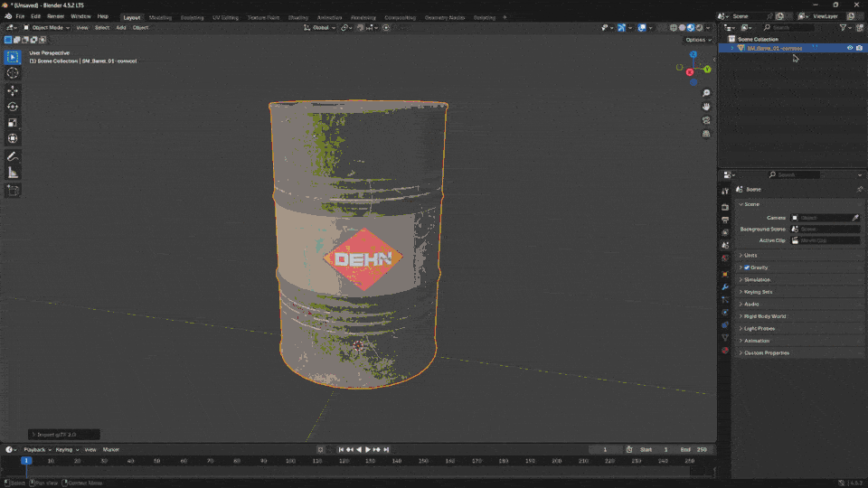Expand the Units panel
Screen dimensions: 868x488
(800, 255)
